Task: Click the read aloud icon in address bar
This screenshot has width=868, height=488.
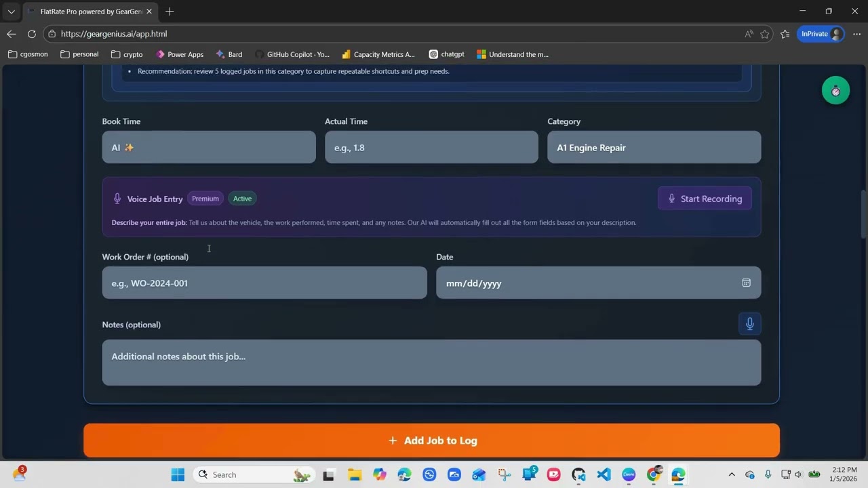Action: coord(749,34)
